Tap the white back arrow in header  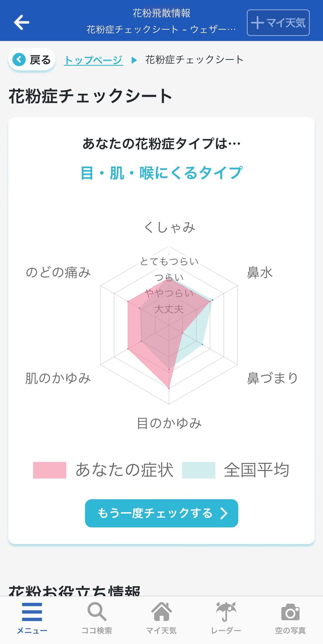coord(22,22)
